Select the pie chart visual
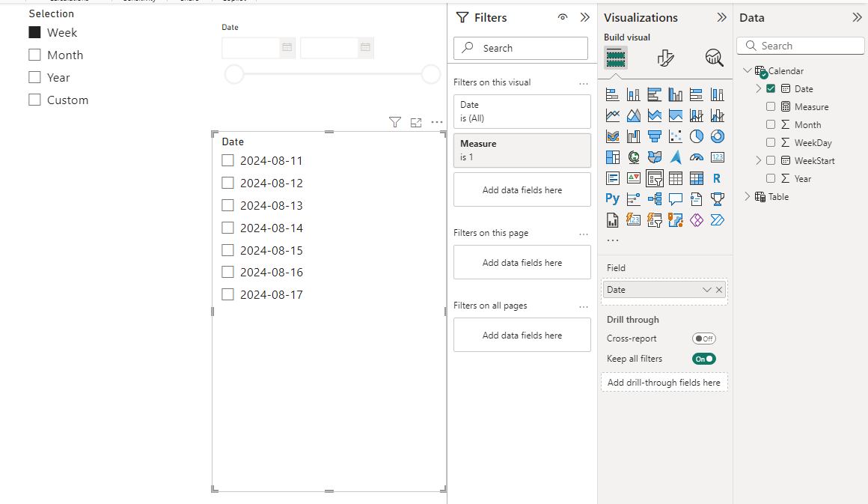868x504 pixels. (x=697, y=136)
